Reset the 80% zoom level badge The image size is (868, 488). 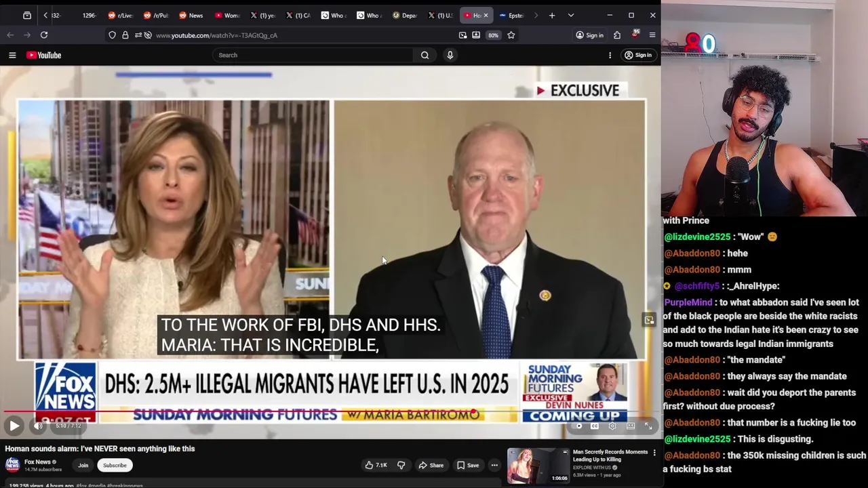pos(493,35)
